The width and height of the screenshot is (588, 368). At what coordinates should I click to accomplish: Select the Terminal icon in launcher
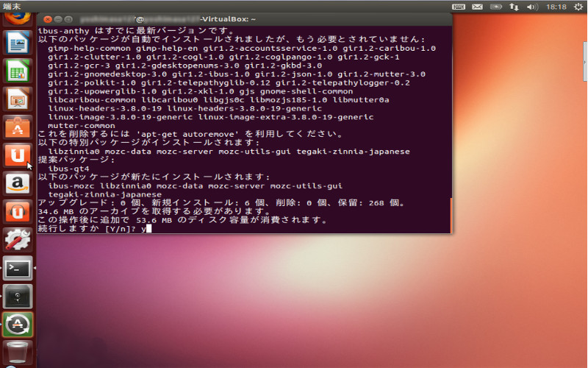(x=17, y=268)
